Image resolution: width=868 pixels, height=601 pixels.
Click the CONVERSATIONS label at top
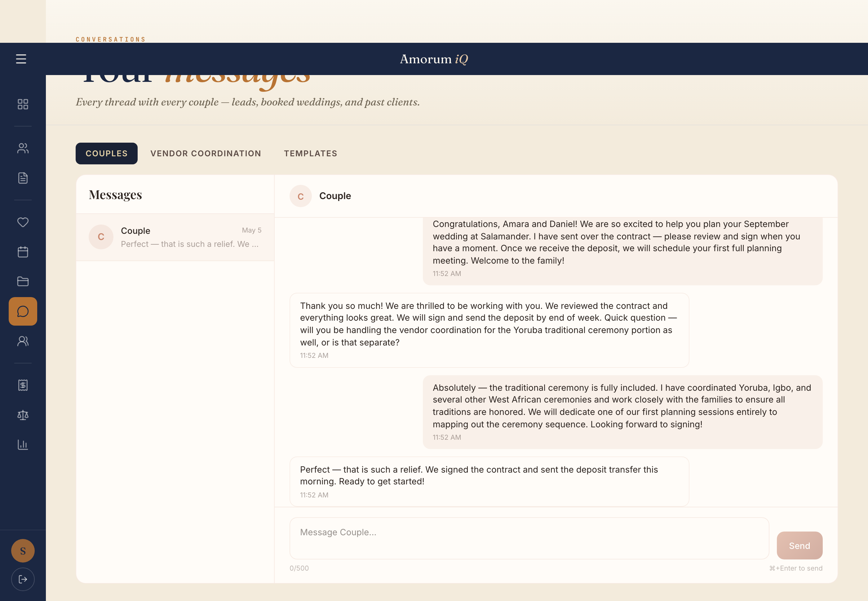coord(111,39)
